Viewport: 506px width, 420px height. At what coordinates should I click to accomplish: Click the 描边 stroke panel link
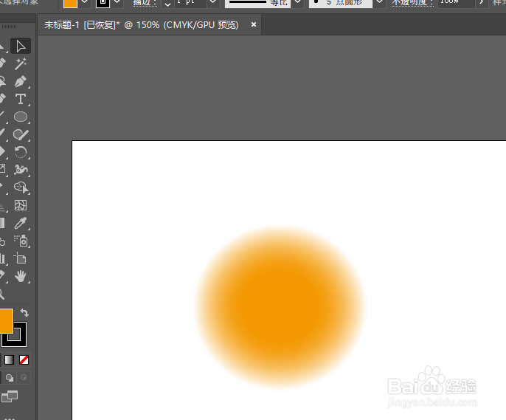point(144,3)
